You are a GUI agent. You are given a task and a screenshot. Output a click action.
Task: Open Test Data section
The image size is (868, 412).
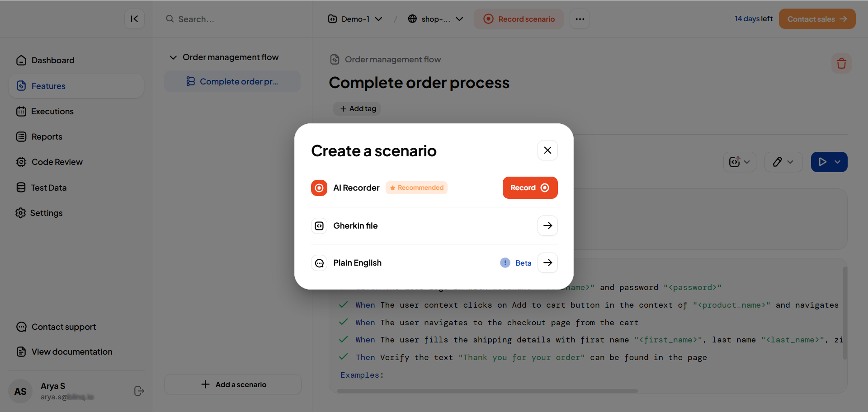pyautogui.click(x=49, y=187)
